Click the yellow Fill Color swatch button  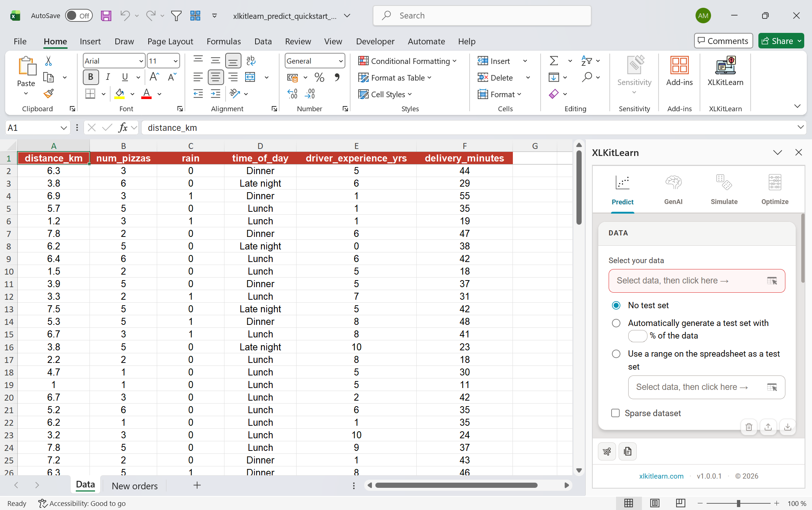tap(119, 94)
